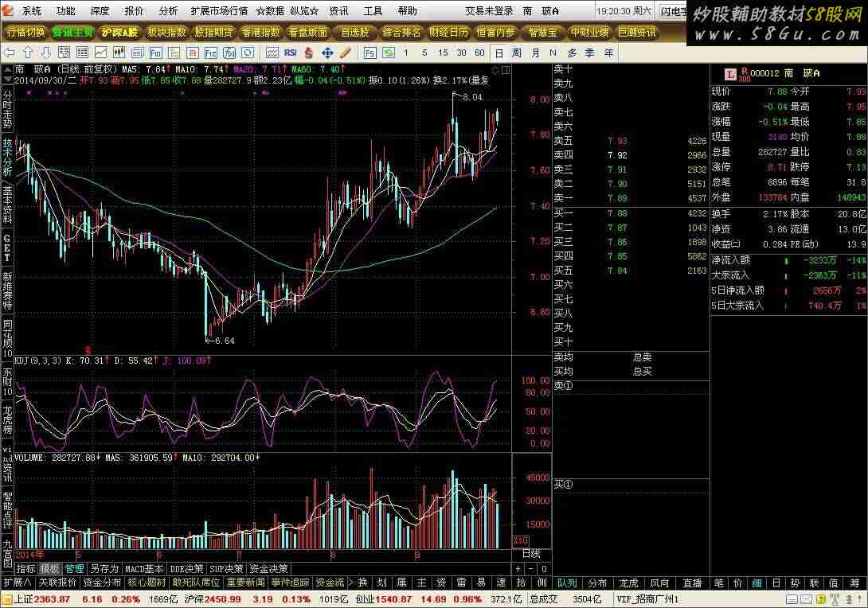Open the f(x) formula manager icon
This screenshot has height=608, width=868.
tap(229, 53)
